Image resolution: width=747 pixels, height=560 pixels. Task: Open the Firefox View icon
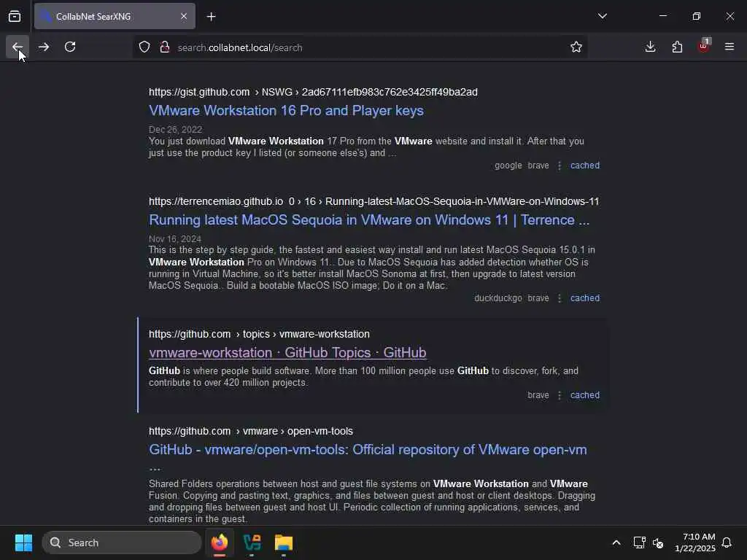click(15, 17)
